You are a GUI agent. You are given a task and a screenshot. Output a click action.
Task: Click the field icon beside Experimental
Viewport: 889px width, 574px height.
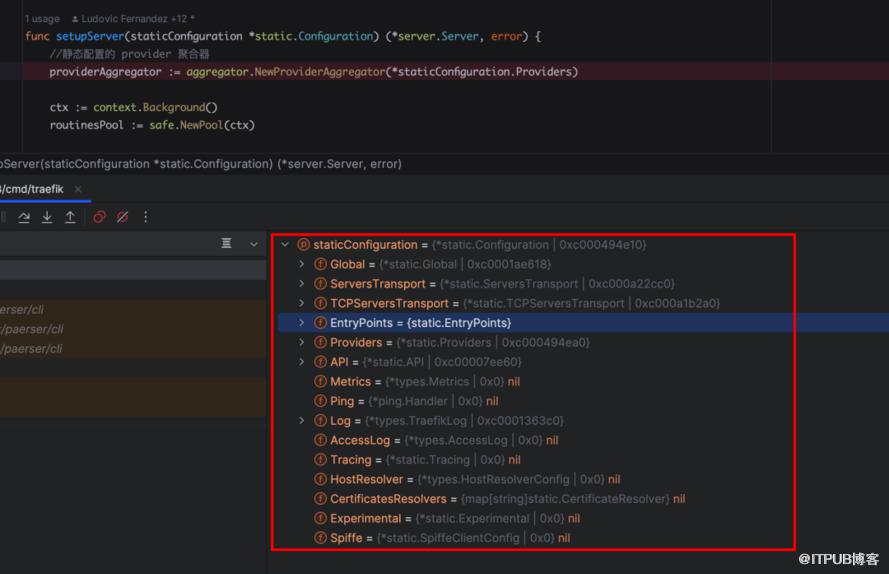pyautogui.click(x=320, y=518)
